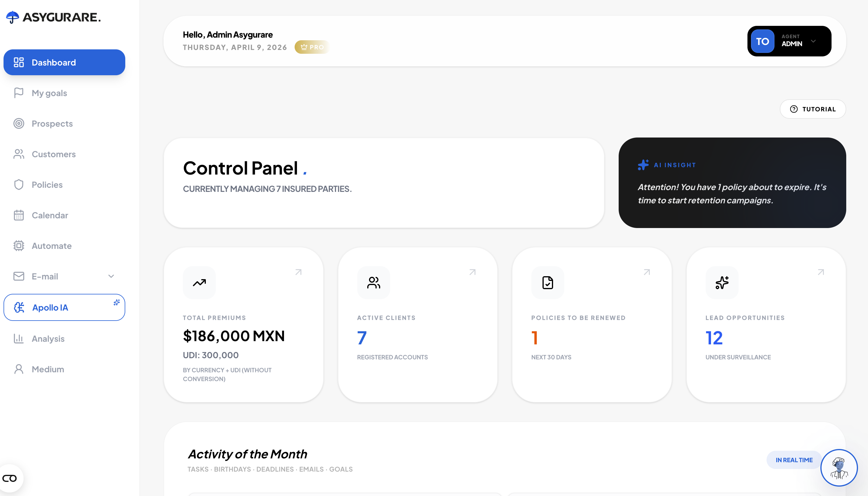Click the infinity icon at bottom left
The height and width of the screenshot is (496, 868).
[9, 478]
